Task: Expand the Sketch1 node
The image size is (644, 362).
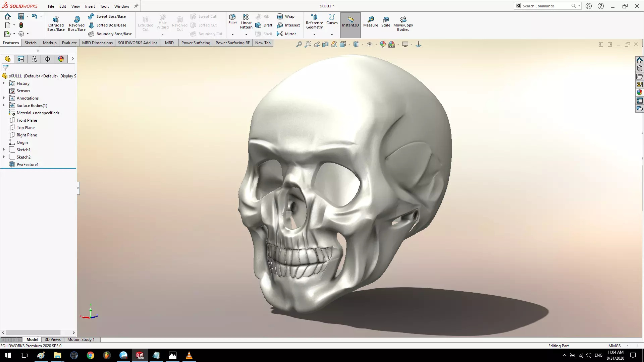Action: (4, 149)
